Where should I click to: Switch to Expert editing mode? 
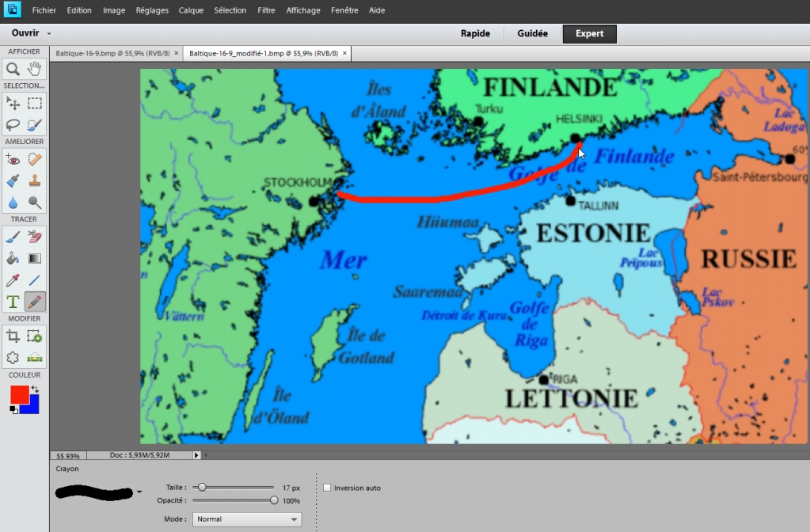click(589, 33)
